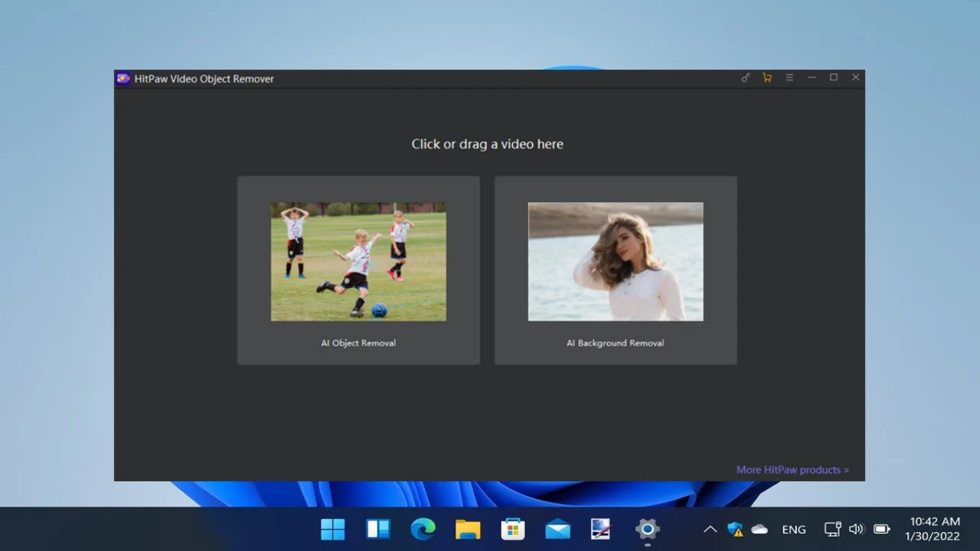Switch ENG input language indicator
The image size is (980, 551).
[794, 530]
